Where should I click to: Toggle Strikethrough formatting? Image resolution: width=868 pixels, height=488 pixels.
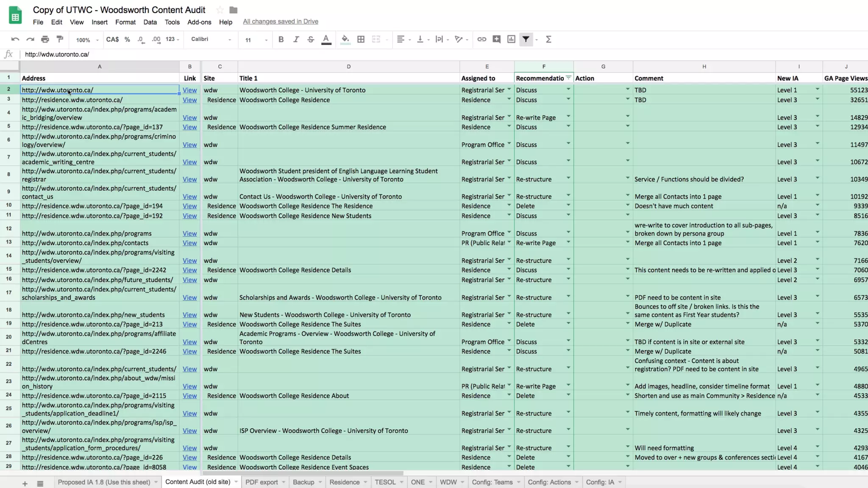click(x=311, y=39)
